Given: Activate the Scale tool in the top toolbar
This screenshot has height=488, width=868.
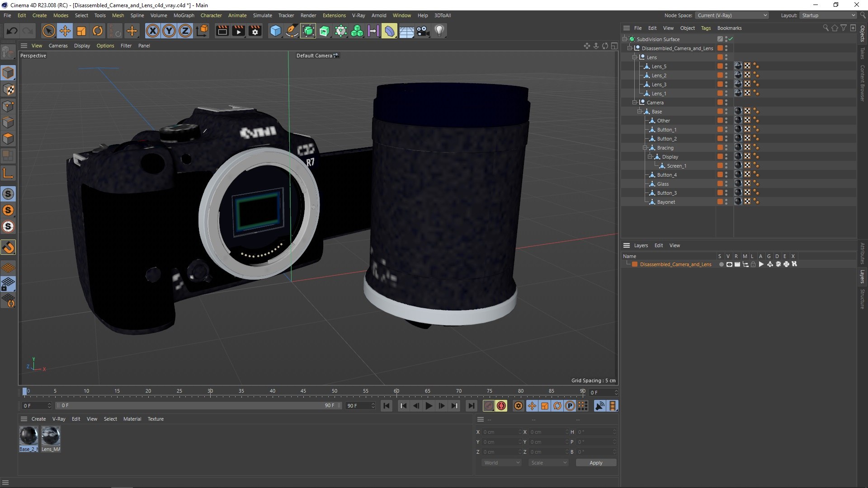Looking at the screenshot, I should click(81, 31).
